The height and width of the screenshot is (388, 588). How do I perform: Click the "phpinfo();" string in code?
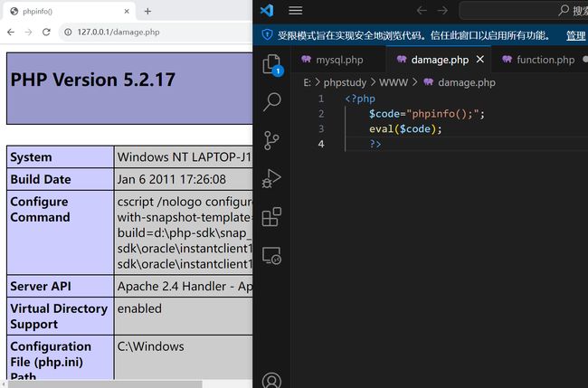(x=442, y=114)
